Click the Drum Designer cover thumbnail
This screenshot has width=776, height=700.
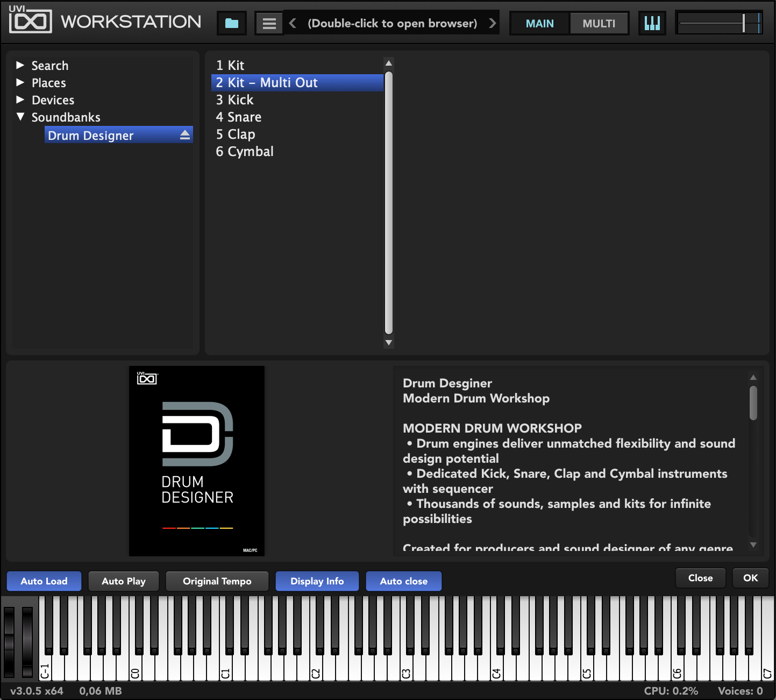(x=197, y=461)
